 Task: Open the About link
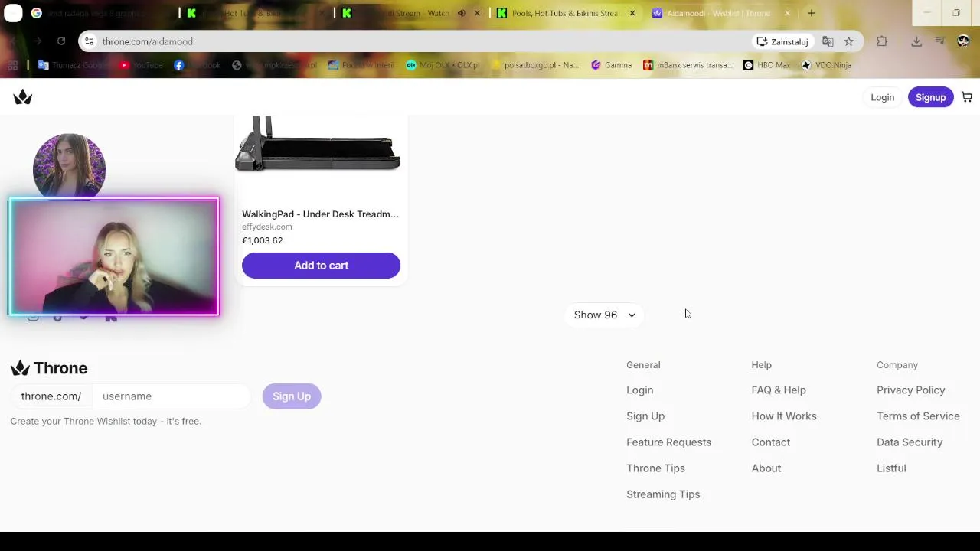click(x=766, y=468)
